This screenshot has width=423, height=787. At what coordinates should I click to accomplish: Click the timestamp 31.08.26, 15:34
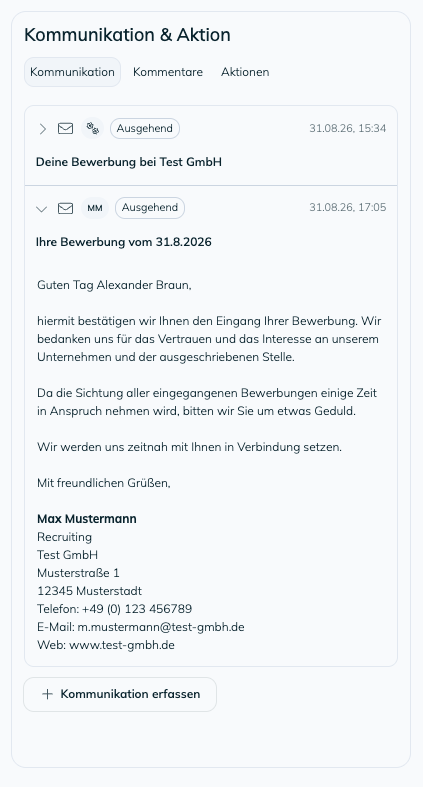click(347, 128)
